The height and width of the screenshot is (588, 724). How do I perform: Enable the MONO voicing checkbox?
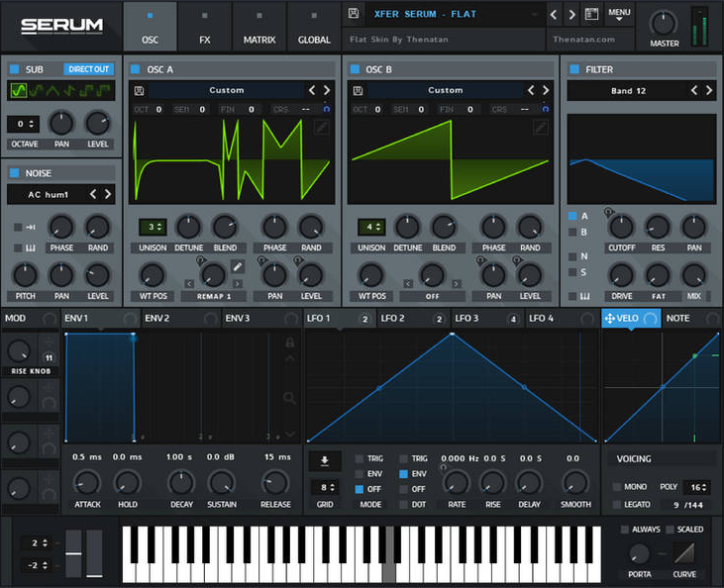[616, 487]
